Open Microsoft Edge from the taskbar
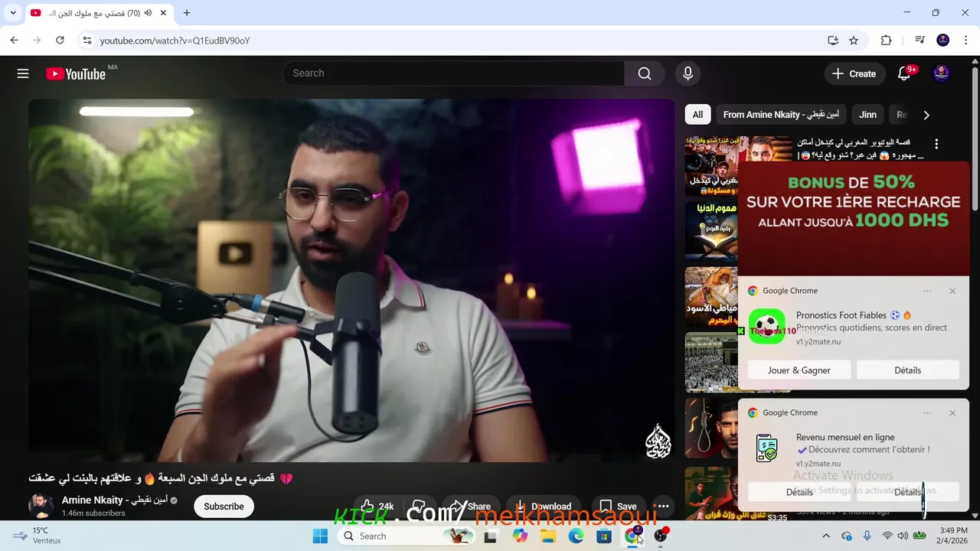The image size is (980, 551). click(x=576, y=536)
